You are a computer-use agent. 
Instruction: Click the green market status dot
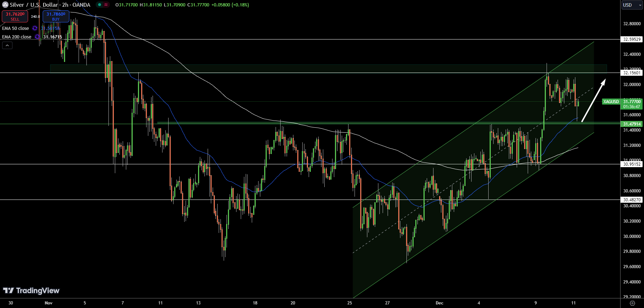click(x=99, y=5)
